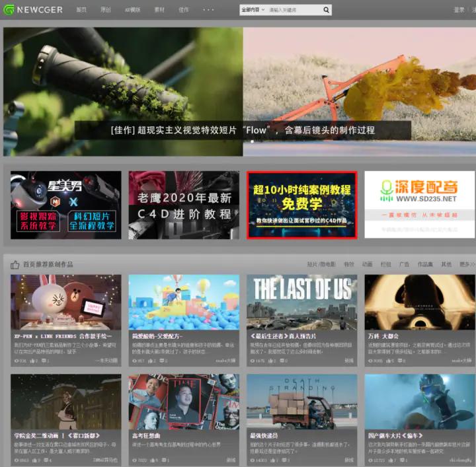Open 佳作 in top navigation
The image size is (476, 467).
[x=184, y=10]
